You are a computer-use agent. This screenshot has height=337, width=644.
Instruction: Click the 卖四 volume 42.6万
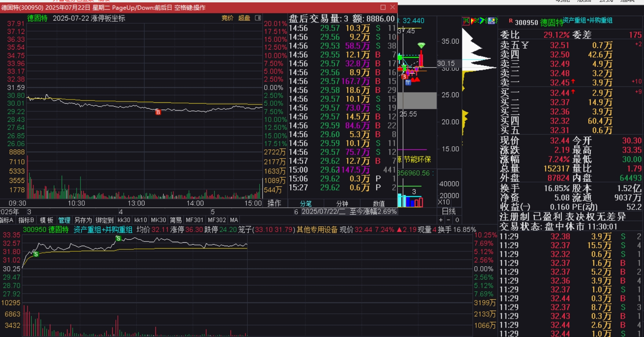click(600, 55)
